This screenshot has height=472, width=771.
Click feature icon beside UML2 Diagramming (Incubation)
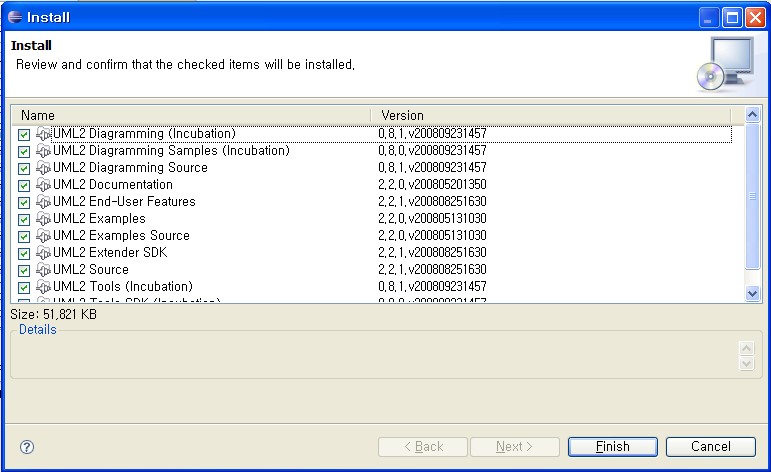click(43, 134)
